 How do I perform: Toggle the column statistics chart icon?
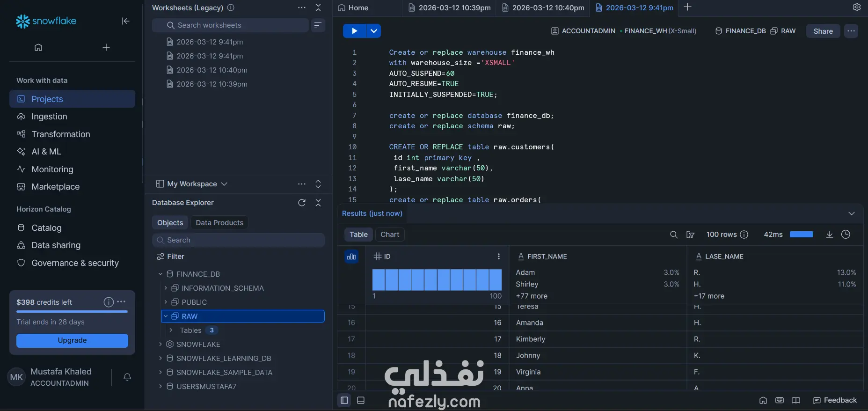351,257
